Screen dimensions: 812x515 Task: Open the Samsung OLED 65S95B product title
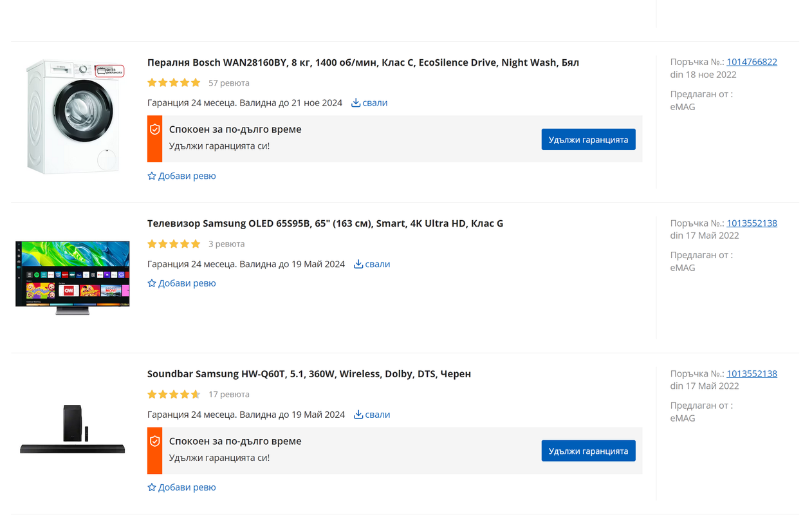325,223
